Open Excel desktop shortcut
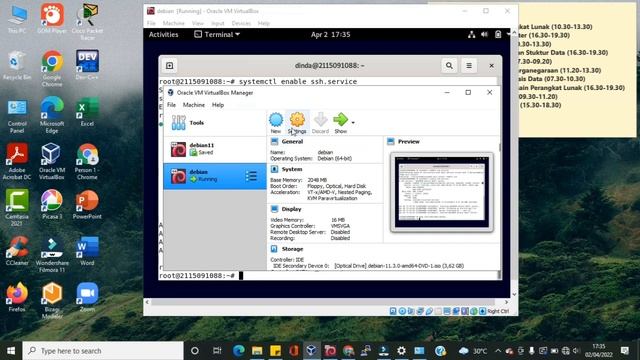Image resolution: width=640 pixels, height=360 pixels. (x=87, y=111)
